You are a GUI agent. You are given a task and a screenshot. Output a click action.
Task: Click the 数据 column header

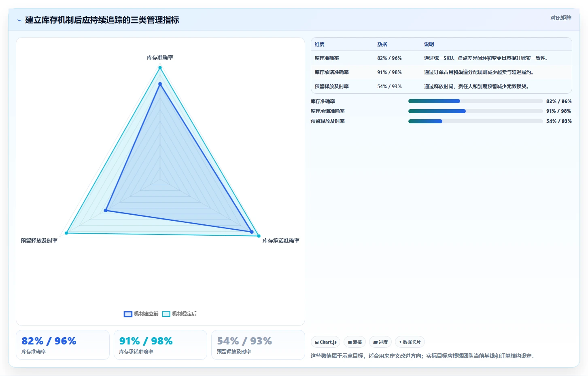tap(382, 44)
